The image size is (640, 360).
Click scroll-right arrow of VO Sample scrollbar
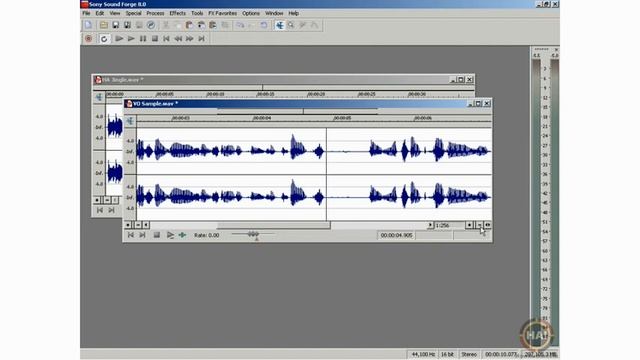[430, 225]
